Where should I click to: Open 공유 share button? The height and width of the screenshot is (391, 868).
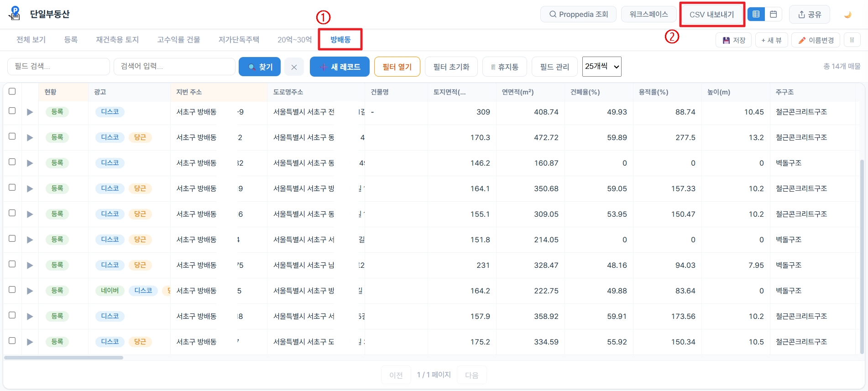coord(810,14)
